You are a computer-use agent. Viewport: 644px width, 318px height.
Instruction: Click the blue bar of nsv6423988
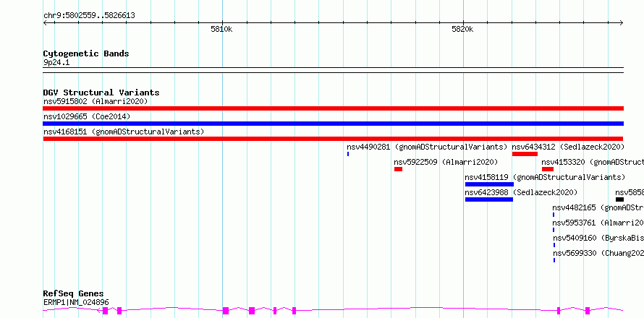pyautogui.click(x=488, y=199)
